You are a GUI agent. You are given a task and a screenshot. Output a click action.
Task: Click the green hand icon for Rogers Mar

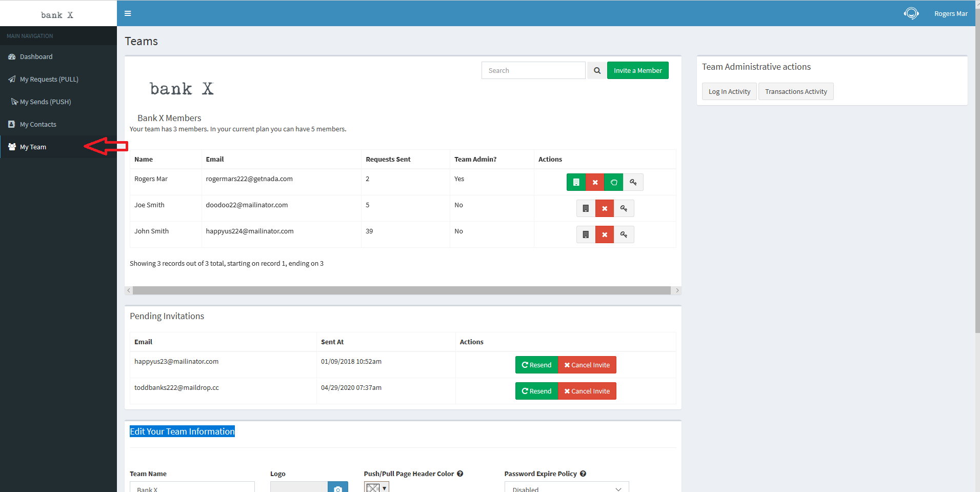coord(614,182)
